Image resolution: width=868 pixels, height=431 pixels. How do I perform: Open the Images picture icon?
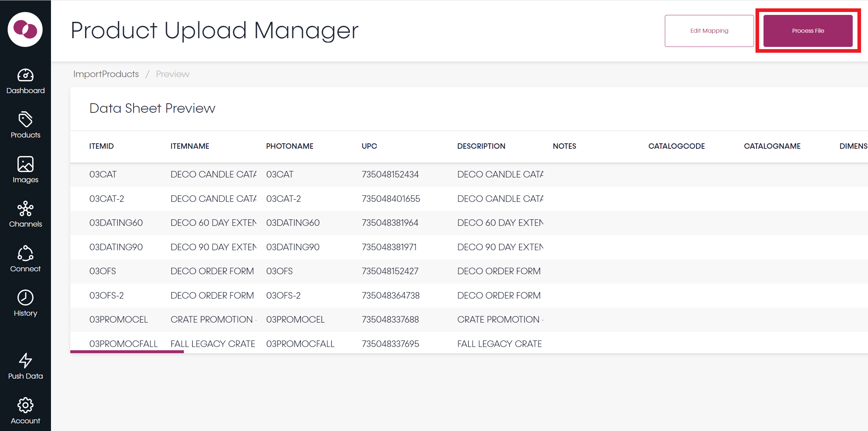(25, 164)
